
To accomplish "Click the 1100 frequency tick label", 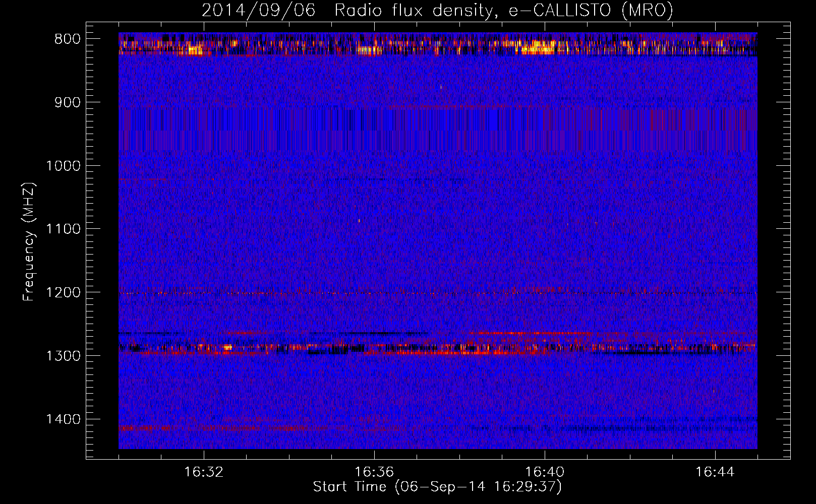I will tap(63, 229).
